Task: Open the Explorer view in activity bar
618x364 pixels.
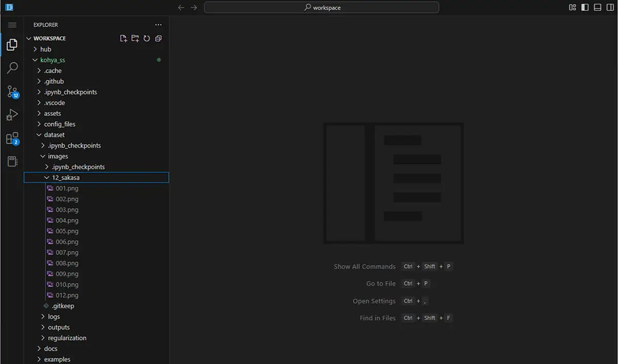Action: tap(12, 45)
